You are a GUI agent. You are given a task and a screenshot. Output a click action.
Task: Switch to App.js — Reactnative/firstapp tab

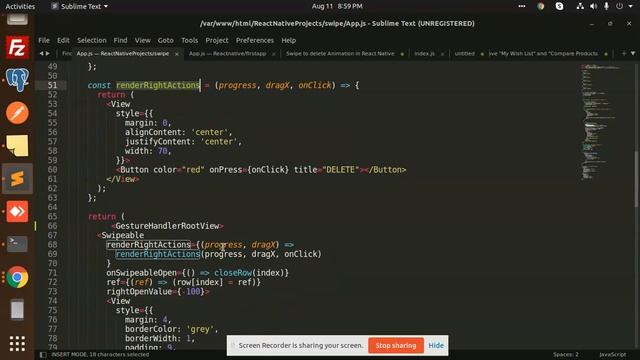(x=227, y=53)
